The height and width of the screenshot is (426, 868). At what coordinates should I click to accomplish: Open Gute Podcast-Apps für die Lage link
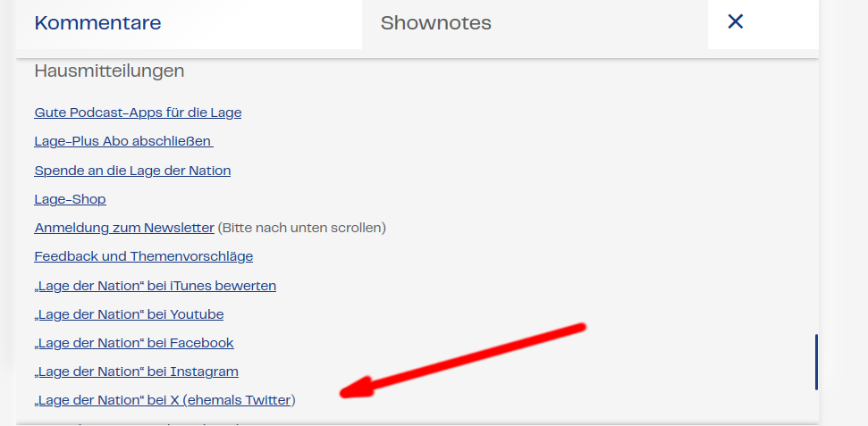pyautogui.click(x=138, y=113)
